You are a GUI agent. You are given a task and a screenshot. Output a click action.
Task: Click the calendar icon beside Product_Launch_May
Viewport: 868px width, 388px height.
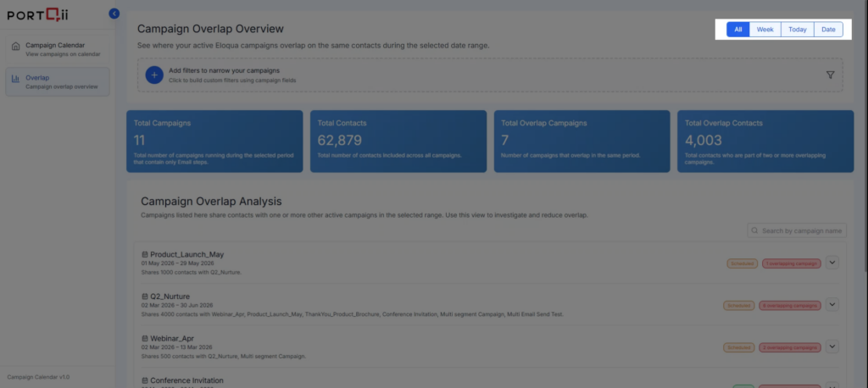click(145, 255)
